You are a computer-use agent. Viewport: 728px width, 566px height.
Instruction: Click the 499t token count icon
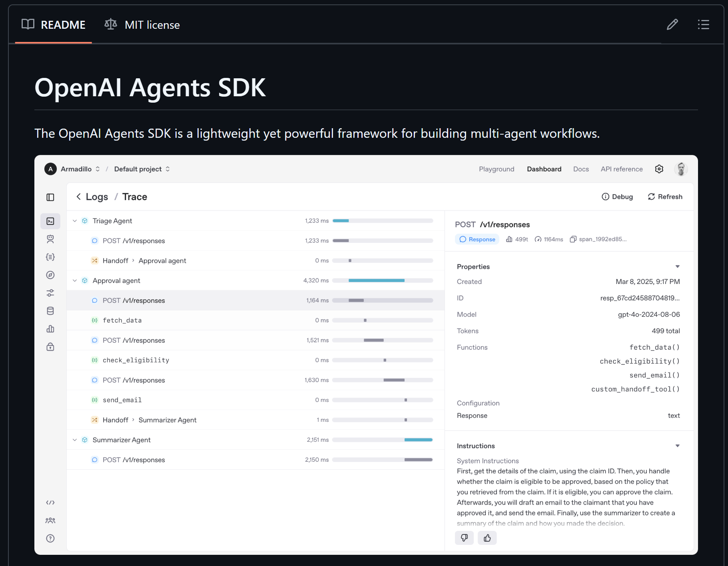pos(509,239)
